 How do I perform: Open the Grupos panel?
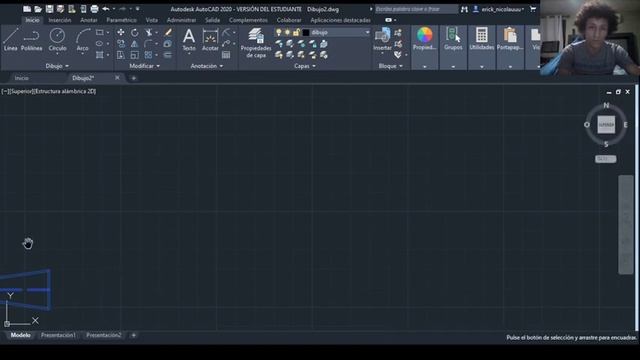click(x=453, y=40)
